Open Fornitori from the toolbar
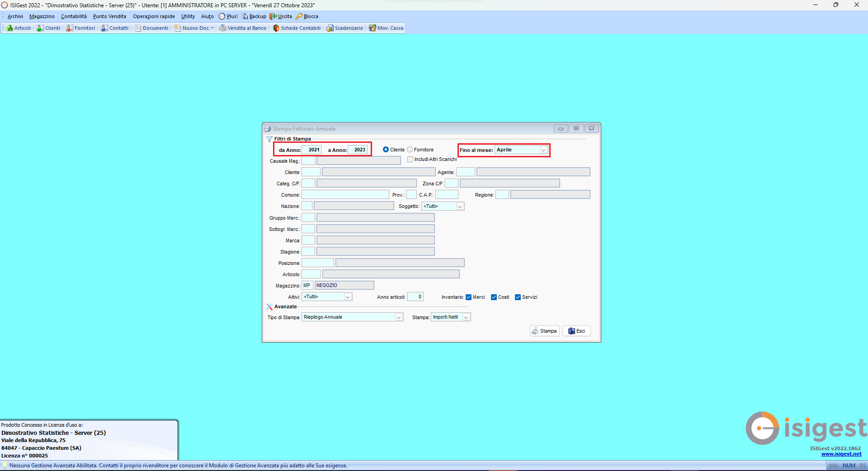 click(80, 28)
